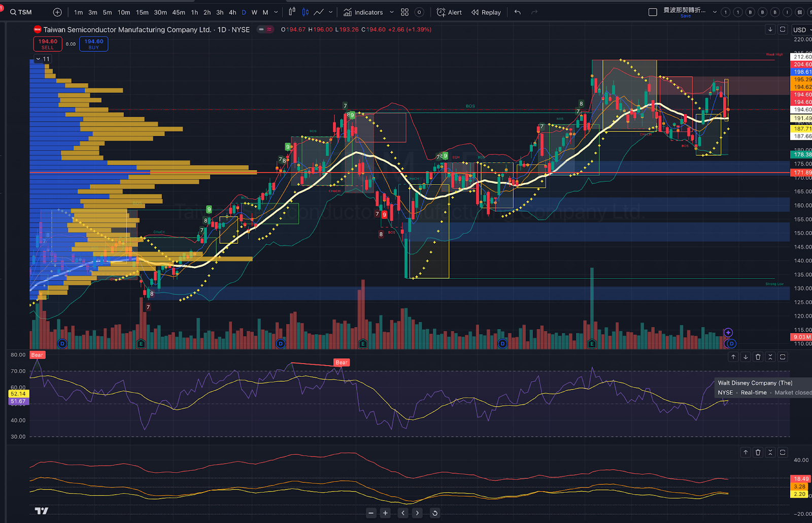The image size is (812, 523).
Task: Move the bottom ADX pane up
Action: click(746, 452)
